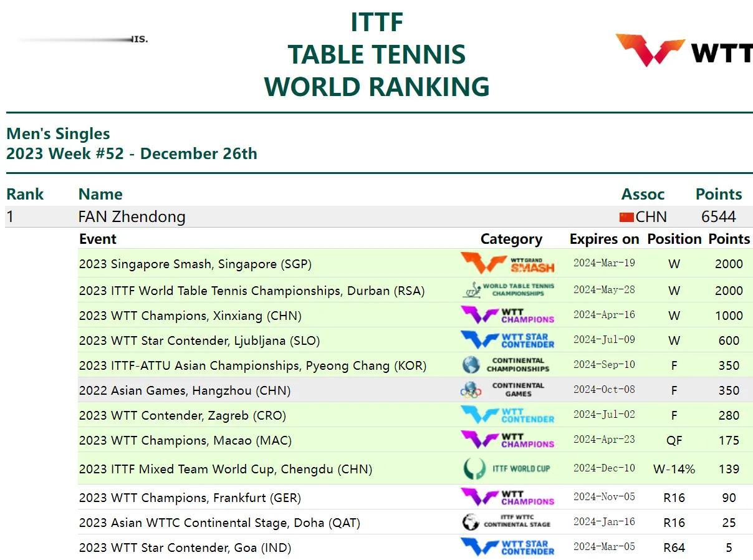The image size is (753, 560).
Task: Click expiry date 2024-Oct-08
Action: point(604,390)
